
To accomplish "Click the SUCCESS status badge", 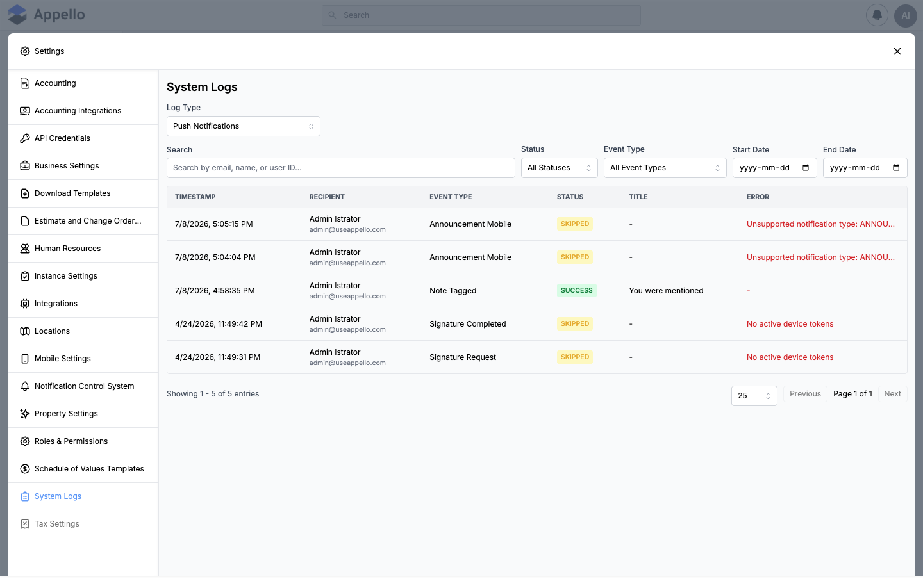I will (x=577, y=291).
